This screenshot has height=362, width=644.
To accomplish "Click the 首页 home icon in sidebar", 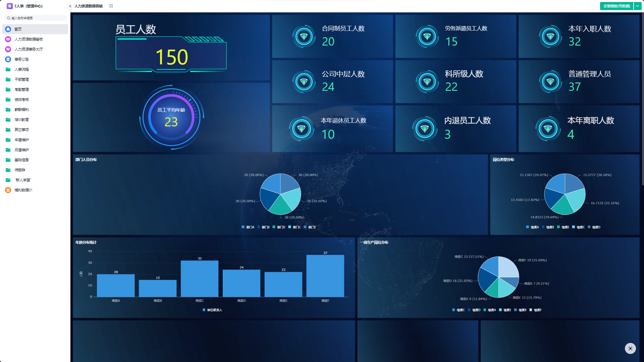I will pos(8,29).
